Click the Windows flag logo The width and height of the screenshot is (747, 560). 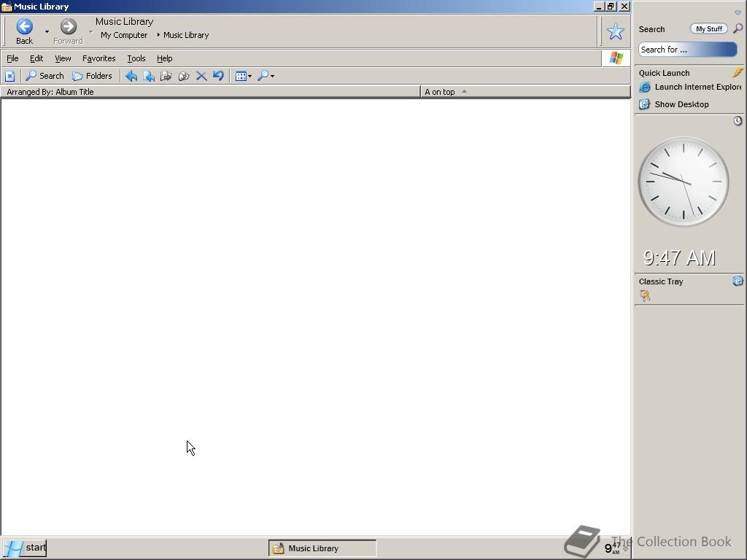click(x=616, y=58)
